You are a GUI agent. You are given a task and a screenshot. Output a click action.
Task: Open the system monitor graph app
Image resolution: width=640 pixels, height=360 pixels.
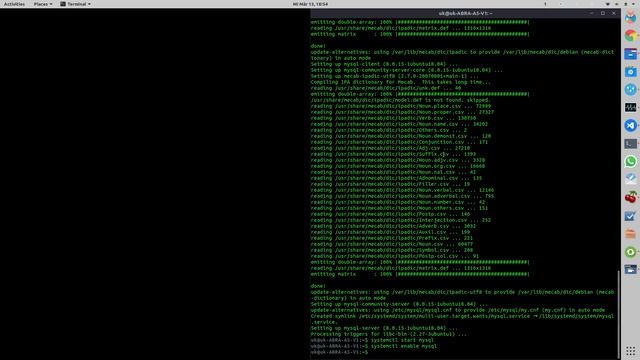[630, 107]
